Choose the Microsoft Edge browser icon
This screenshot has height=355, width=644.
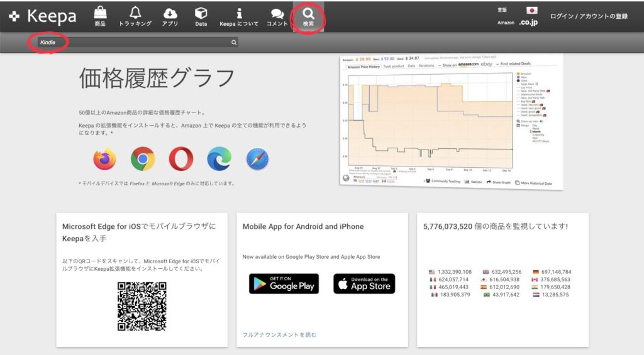pos(219,159)
